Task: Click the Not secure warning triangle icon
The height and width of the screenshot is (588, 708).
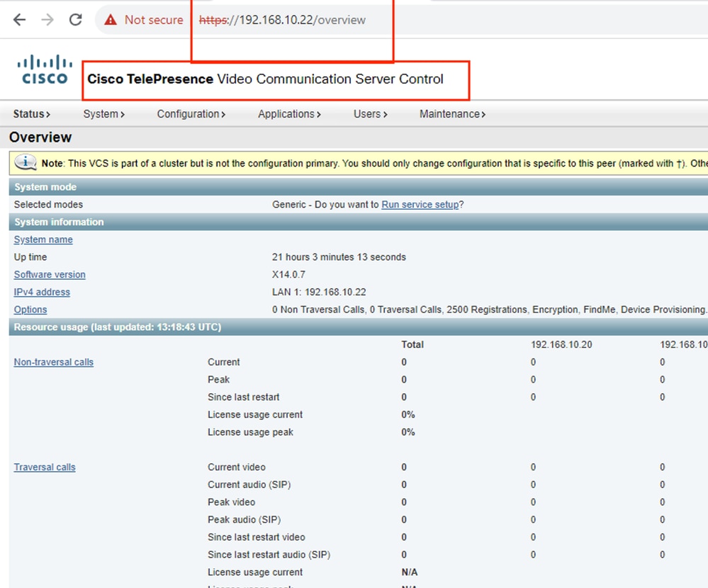Action: click(111, 20)
